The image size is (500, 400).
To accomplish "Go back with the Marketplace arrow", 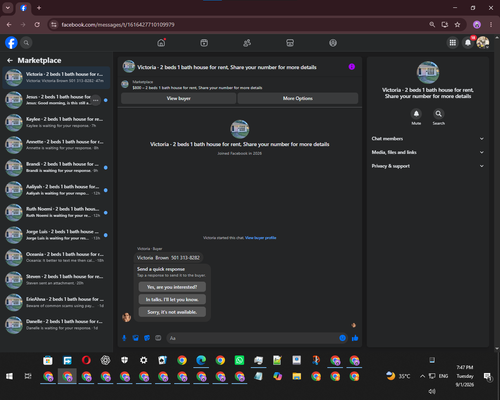I will [x=10, y=60].
